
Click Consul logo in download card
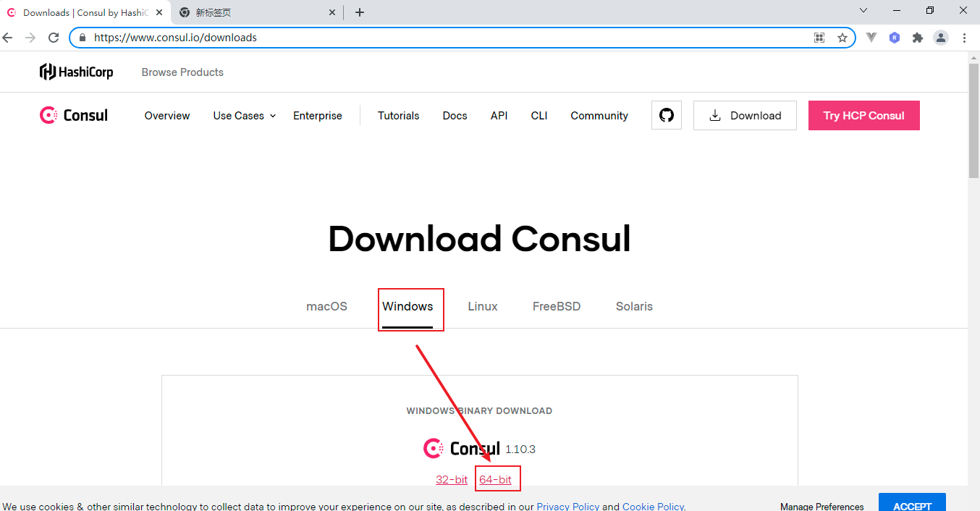click(x=462, y=449)
